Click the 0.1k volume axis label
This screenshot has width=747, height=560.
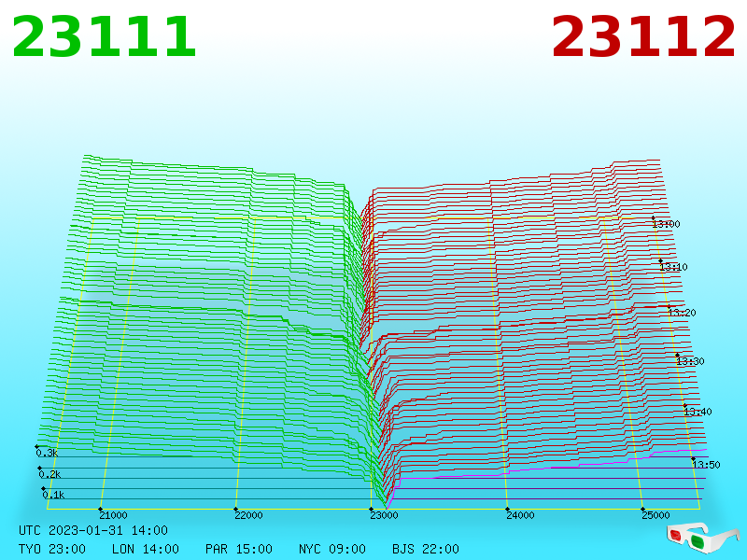53,496
